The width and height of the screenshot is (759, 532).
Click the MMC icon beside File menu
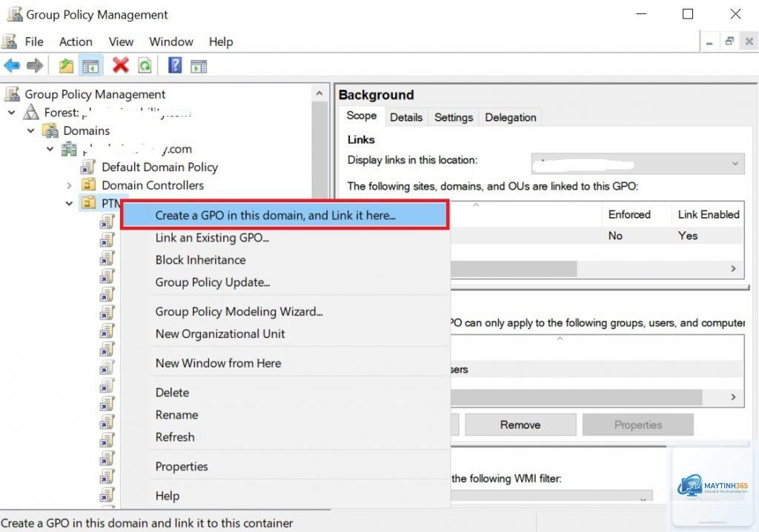click(x=9, y=41)
